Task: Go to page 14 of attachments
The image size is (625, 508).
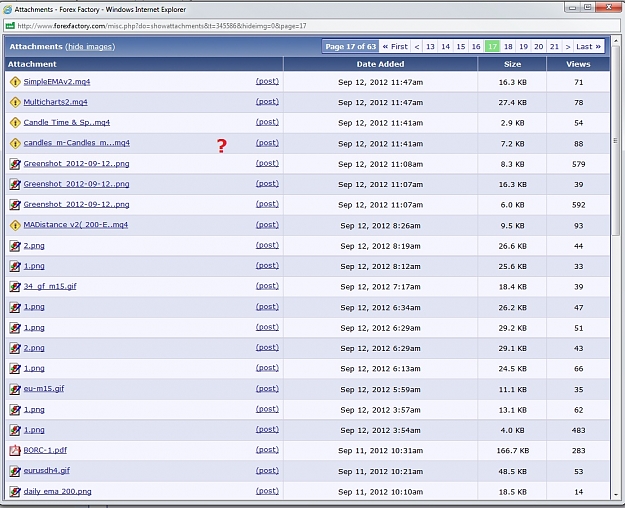Action: click(x=446, y=47)
